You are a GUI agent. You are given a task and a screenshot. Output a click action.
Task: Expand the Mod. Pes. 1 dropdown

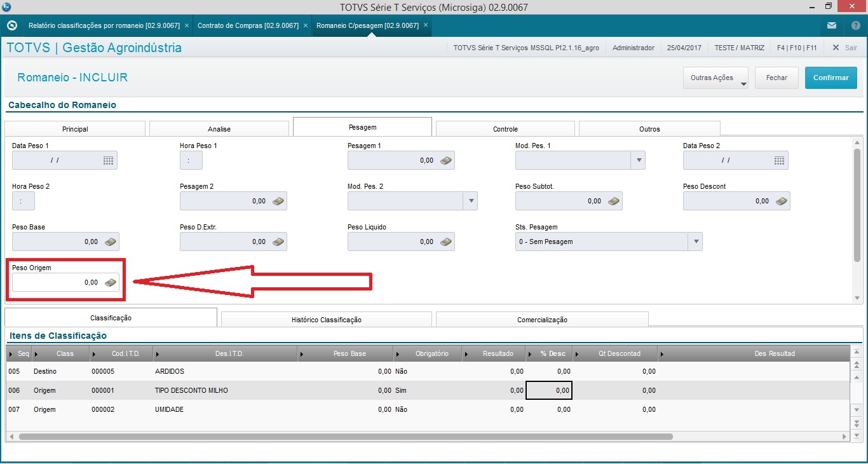click(x=638, y=161)
